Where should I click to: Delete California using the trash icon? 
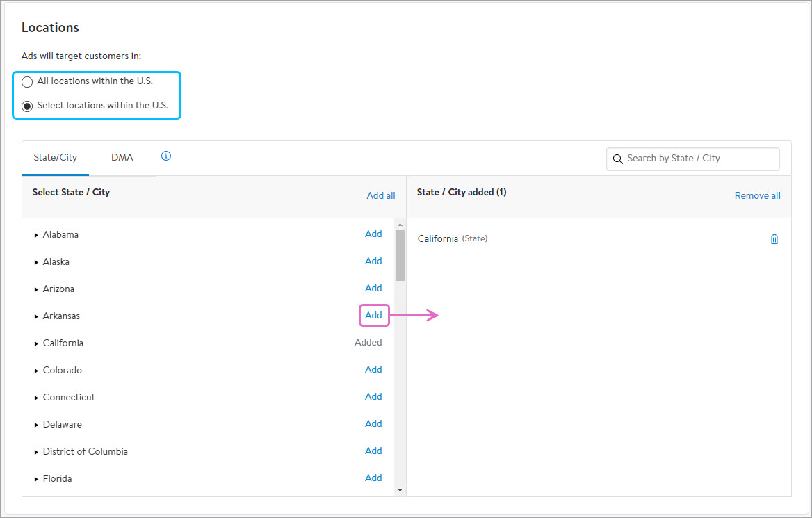(x=774, y=239)
